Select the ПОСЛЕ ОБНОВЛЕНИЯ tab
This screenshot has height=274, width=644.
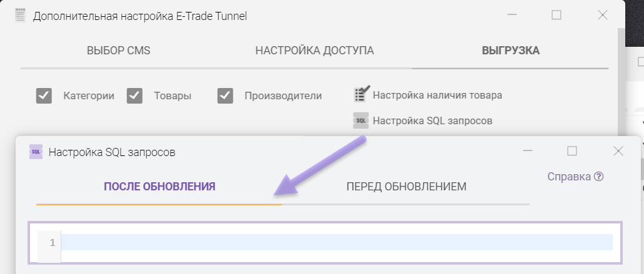point(159,187)
